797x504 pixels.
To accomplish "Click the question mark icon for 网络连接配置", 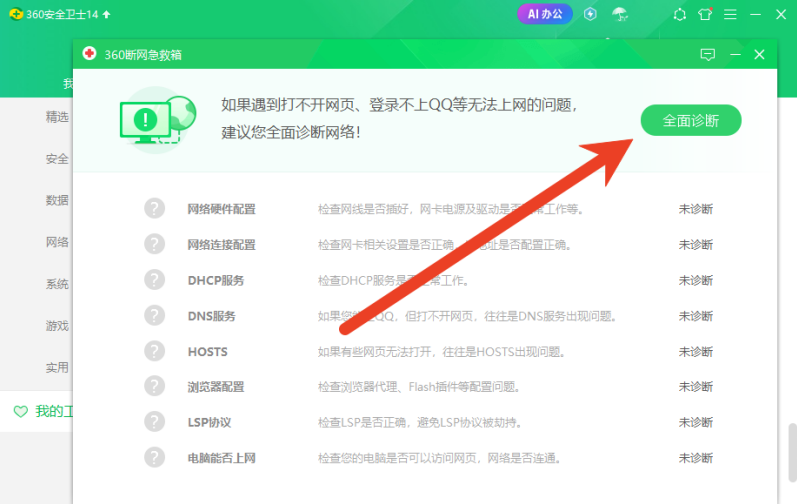I will [x=155, y=244].
